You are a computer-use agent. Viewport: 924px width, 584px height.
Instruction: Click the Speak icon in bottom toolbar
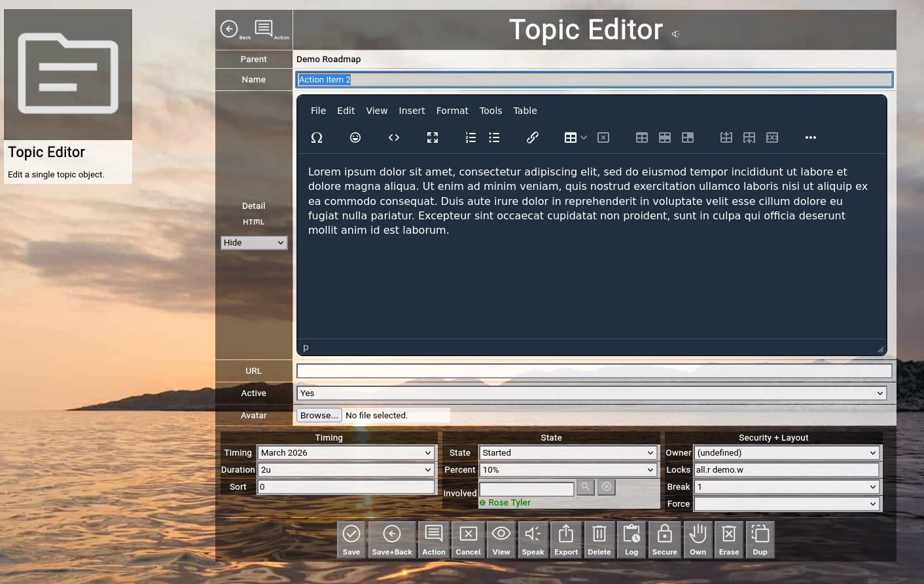point(533,539)
